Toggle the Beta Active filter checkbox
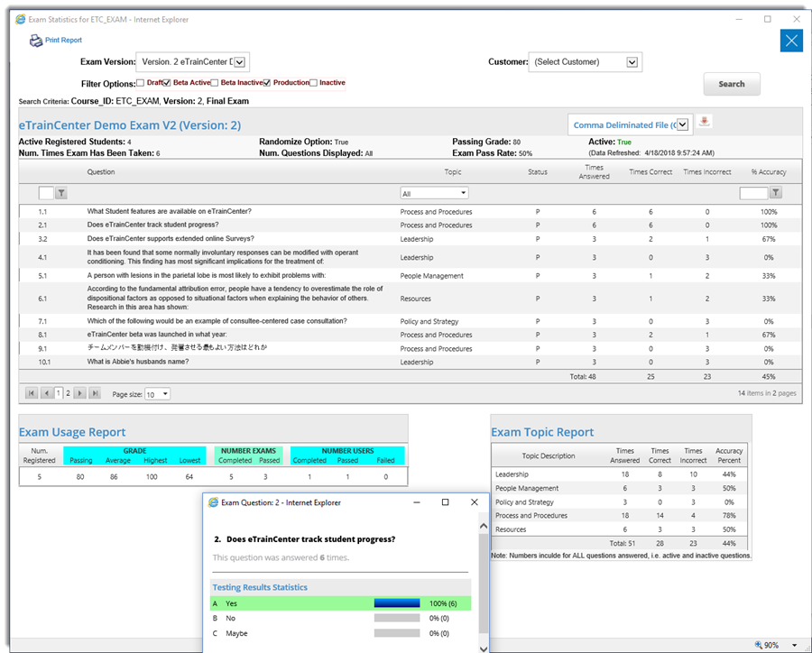This screenshot has width=812, height=653. 167,83
